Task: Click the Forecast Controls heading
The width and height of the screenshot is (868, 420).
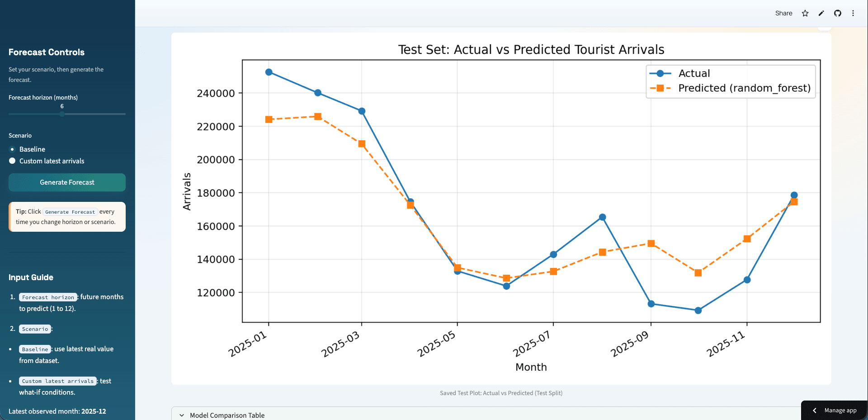Action: (47, 52)
